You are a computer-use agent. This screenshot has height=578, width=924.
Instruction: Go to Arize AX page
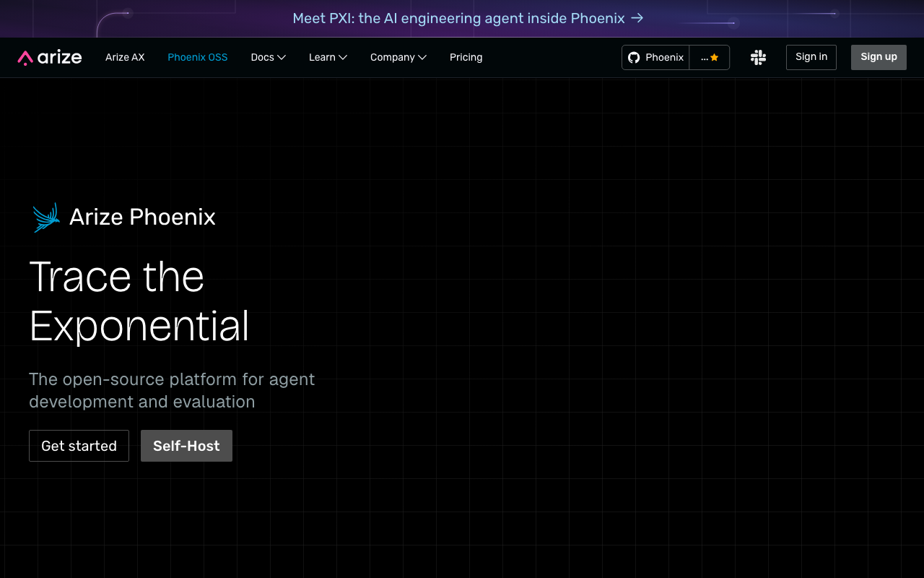click(125, 58)
